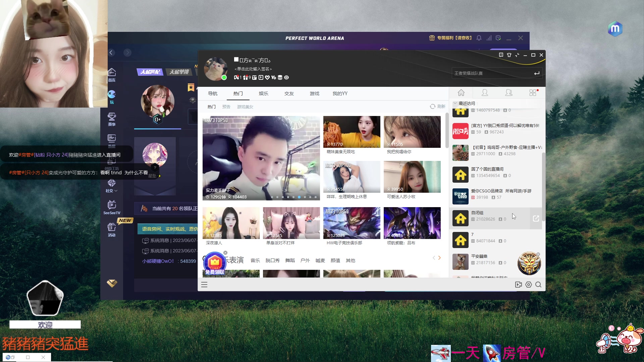Screen dimensions: 644x362
Task: Click next arrow on the 领航紫龍 thumbnail
Action: point(438,223)
